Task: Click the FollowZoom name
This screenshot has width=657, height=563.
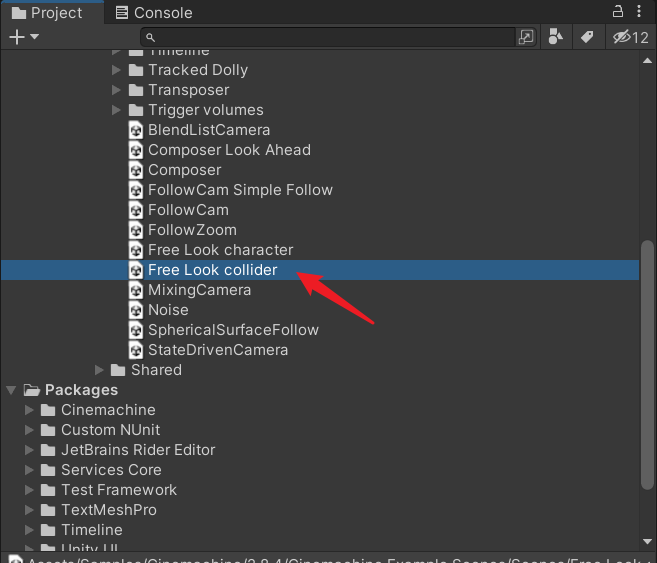Action: coord(192,230)
